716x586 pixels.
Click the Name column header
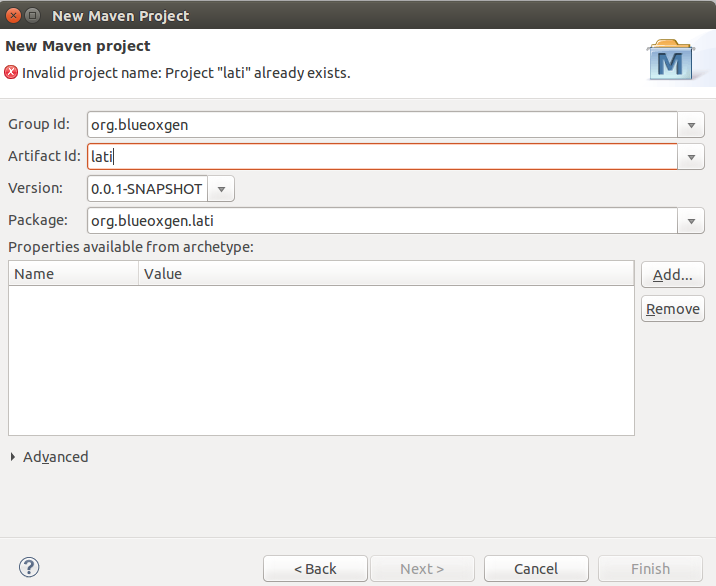point(73,273)
